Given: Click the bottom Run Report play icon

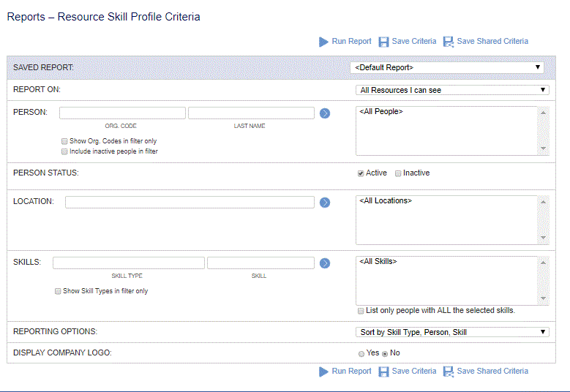Looking at the screenshot, I should click(323, 372).
